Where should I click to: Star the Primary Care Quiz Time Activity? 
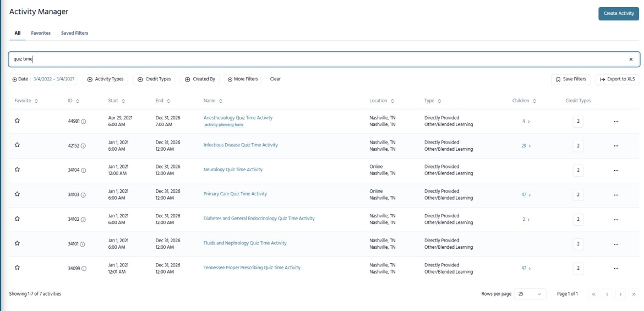pyautogui.click(x=17, y=194)
